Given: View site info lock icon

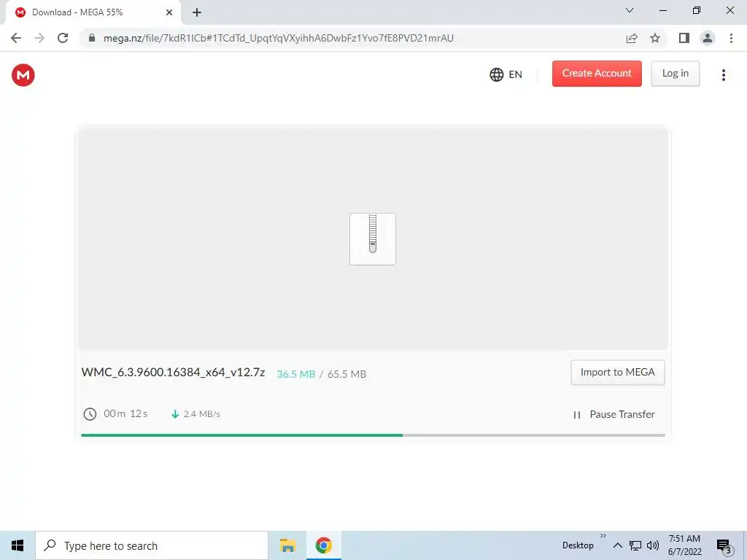Looking at the screenshot, I should (92, 38).
